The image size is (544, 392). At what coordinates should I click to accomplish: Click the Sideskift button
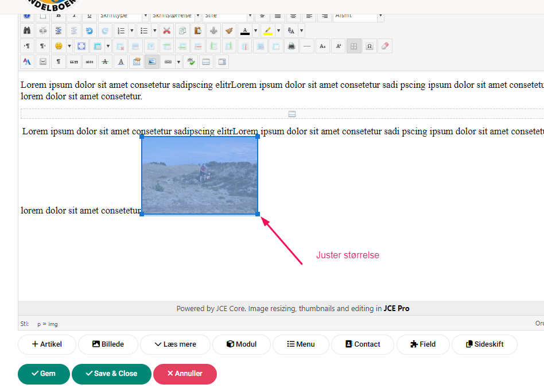[484, 344]
